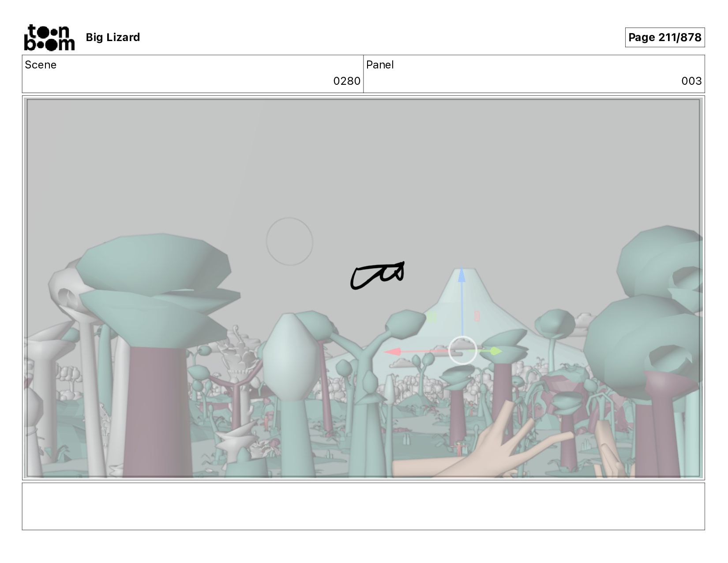Click the empty notes box below panel
Viewport: 728px width, 563px height.
[x=363, y=506]
